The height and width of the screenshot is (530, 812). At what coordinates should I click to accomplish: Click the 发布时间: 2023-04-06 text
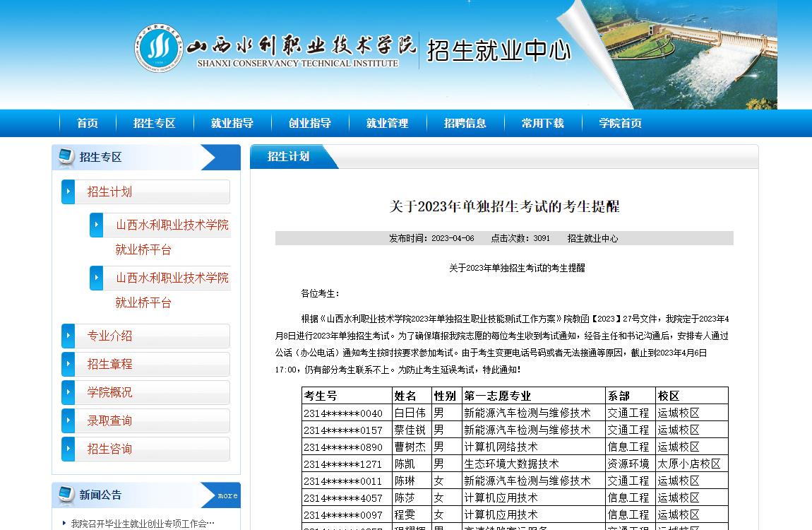click(x=431, y=238)
